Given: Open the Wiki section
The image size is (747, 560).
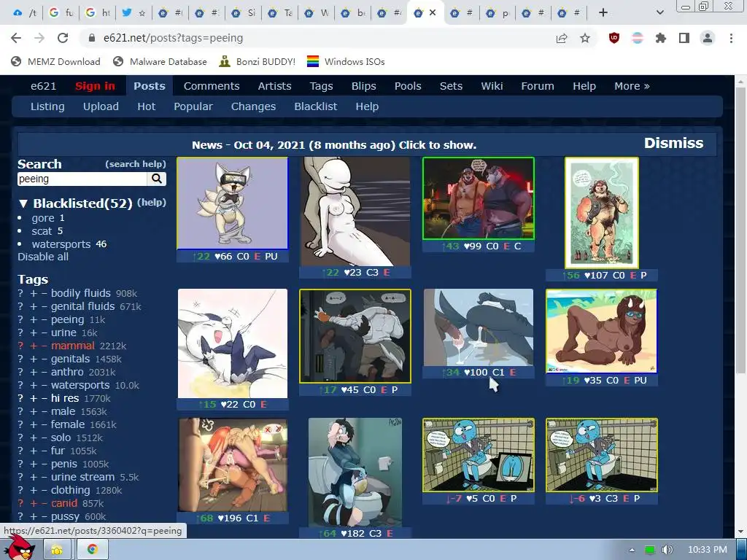Looking at the screenshot, I should [492, 86].
